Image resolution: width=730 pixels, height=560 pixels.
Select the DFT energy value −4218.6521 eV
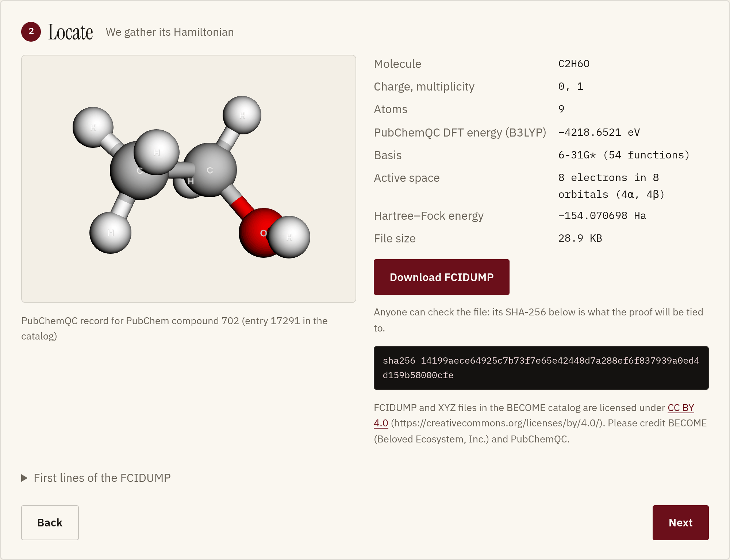pyautogui.click(x=599, y=133)
